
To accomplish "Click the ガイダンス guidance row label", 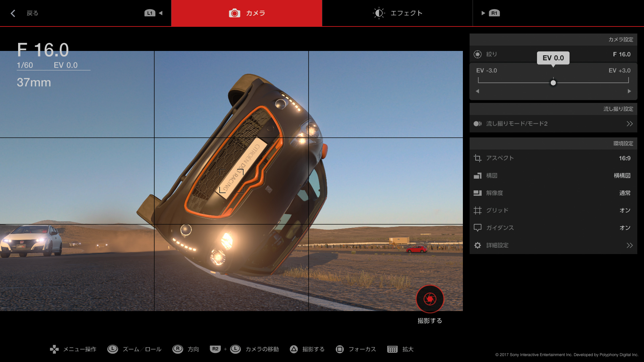I will tap(500, 228).
